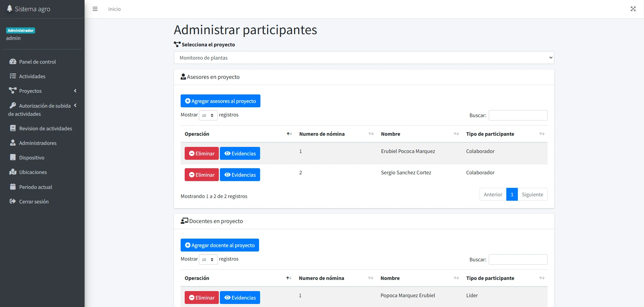Image resolution: width=644 pixels, height=307 pixels.
Task: Open the Mostrar registros dropdown in docentes section
Action: pyautogui.click(x=208, y=260)
